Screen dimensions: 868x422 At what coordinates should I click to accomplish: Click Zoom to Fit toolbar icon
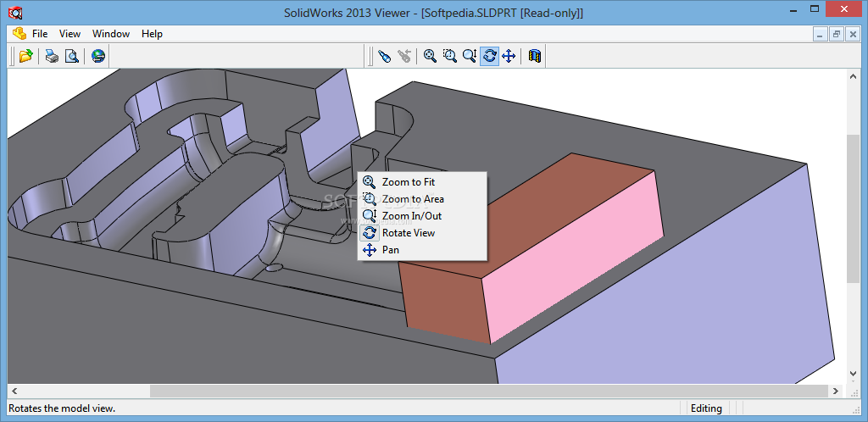(430, 55)
